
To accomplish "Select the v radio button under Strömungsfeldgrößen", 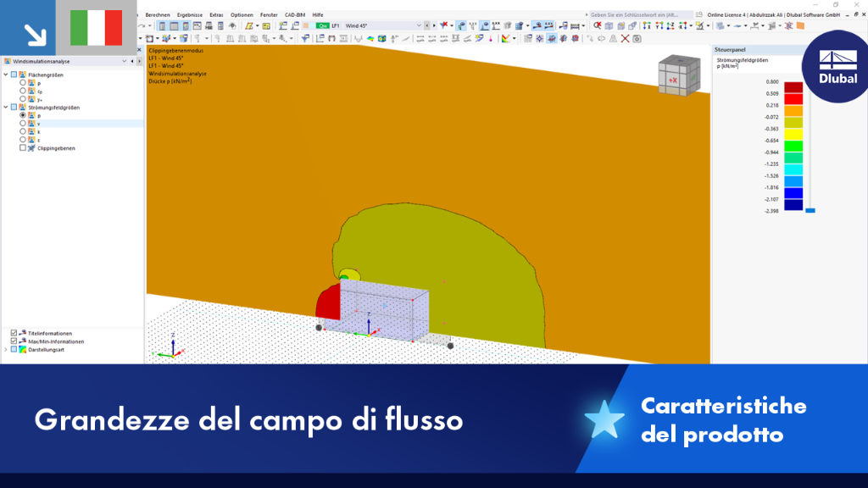I will click(23, 124).
